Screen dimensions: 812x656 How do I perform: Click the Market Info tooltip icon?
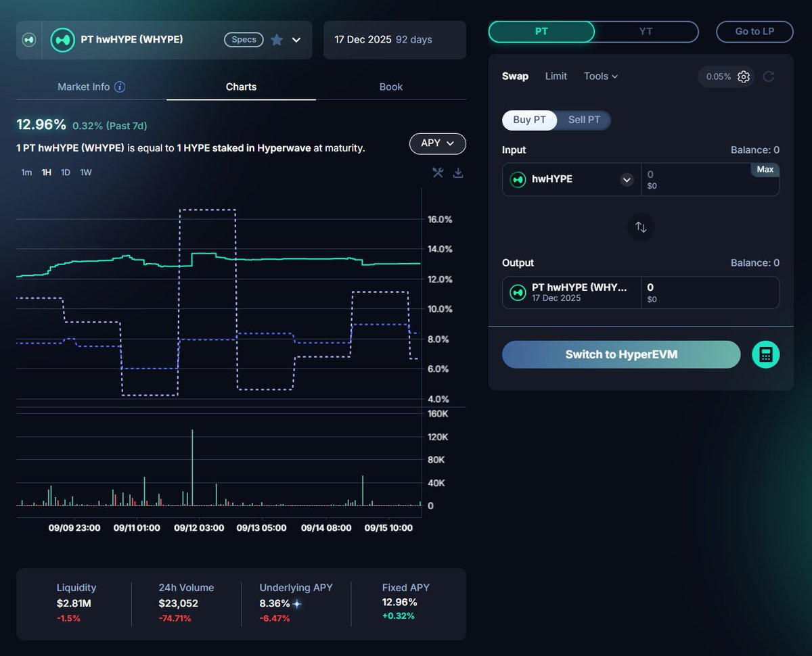tap(120, 87)
